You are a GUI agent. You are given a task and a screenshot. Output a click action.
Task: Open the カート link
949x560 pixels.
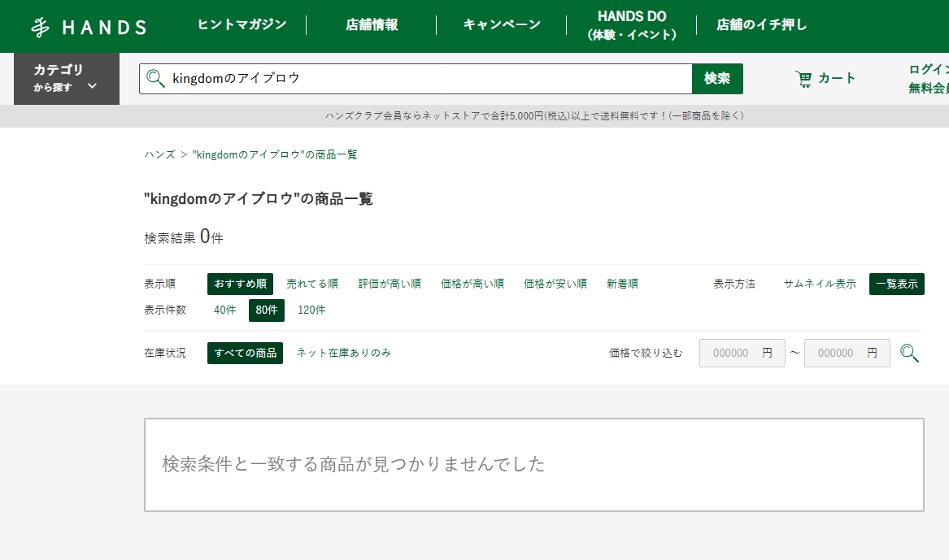(825, 79)
